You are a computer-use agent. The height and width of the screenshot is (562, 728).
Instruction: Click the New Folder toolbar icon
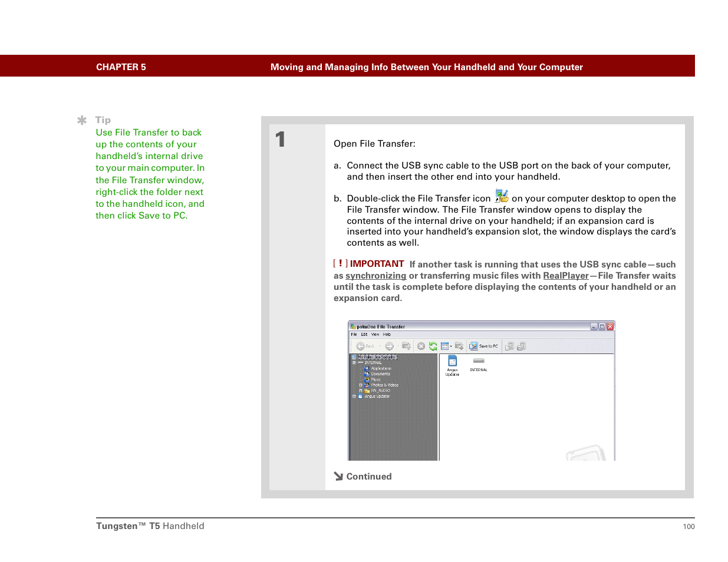[x=459, y=346]
